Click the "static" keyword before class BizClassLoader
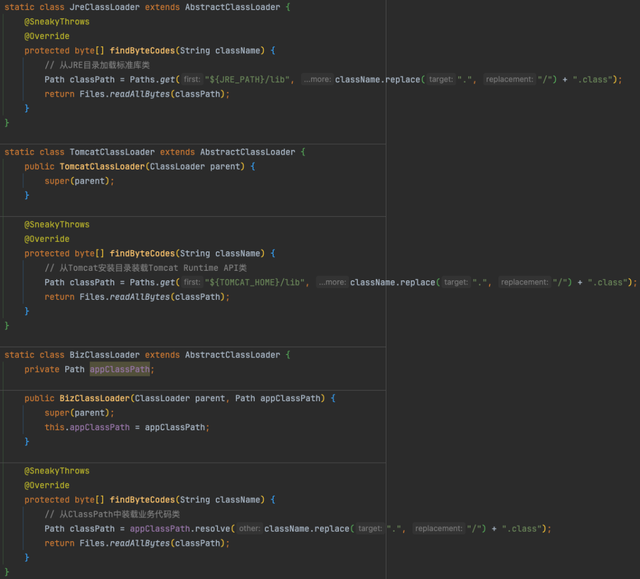The height and width of the screenshot is (579, 640). (19, 355)
